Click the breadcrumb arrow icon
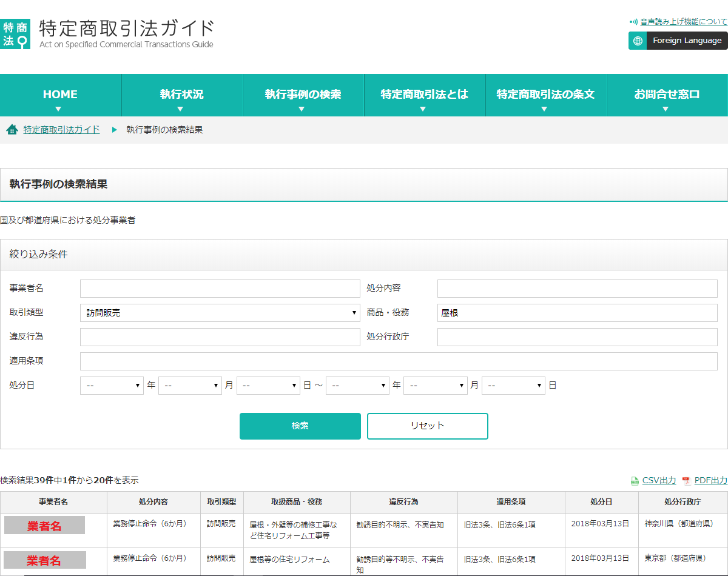728x576 pixels. (114, 130)
